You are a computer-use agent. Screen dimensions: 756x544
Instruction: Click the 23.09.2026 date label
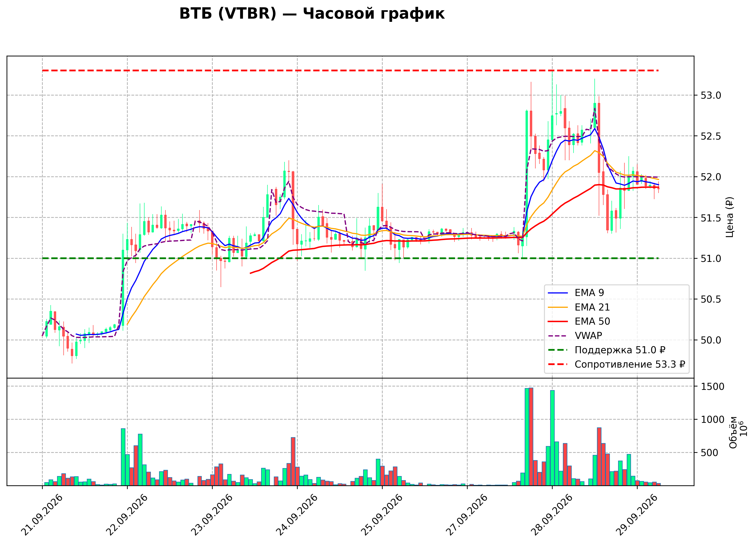(212, 515)
